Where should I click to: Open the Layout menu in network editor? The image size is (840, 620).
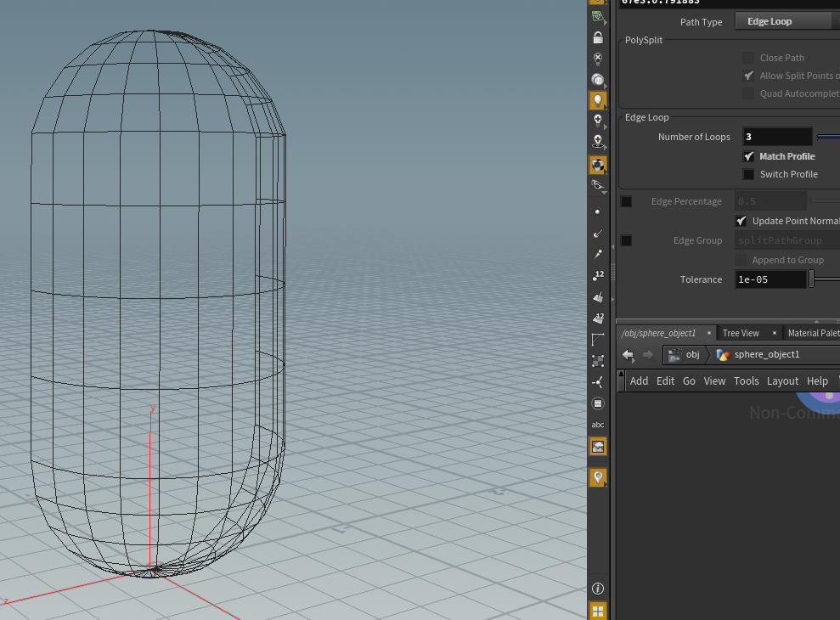[782, 381]
